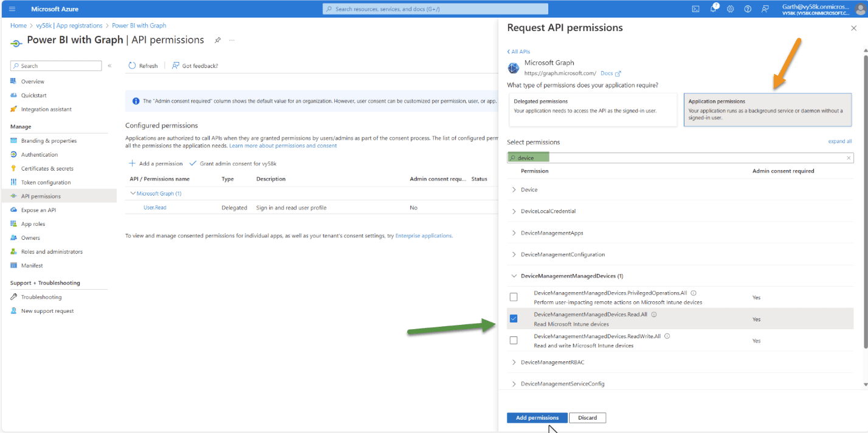
Task: Go to Home breadcrumb
Action: pos(18,26)
